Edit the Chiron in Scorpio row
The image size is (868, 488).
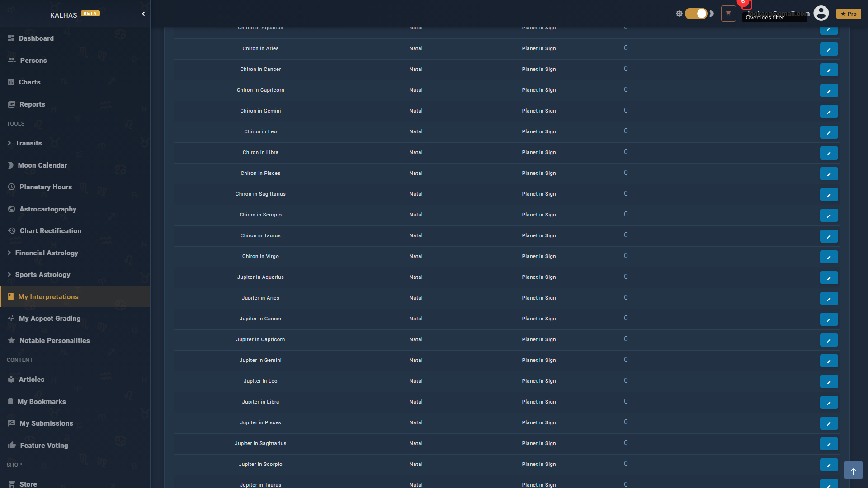coord(829,216)
